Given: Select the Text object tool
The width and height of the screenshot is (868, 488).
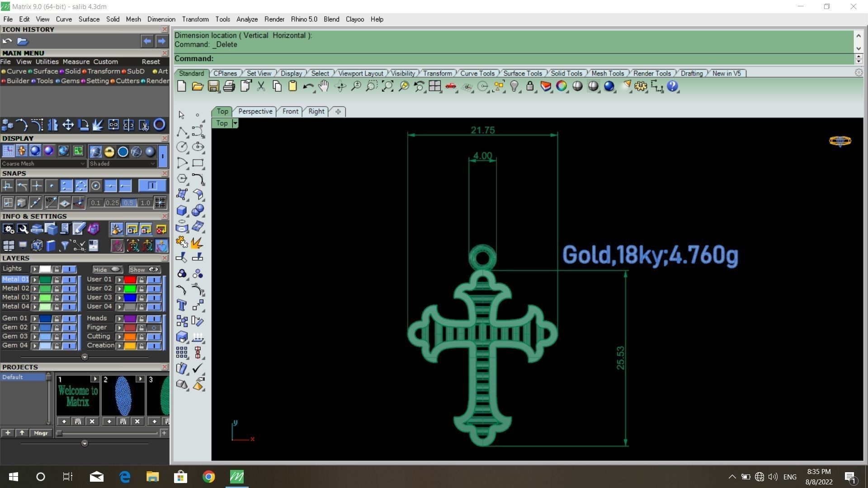Looking at the screenshot, I should tap(182, 305).
